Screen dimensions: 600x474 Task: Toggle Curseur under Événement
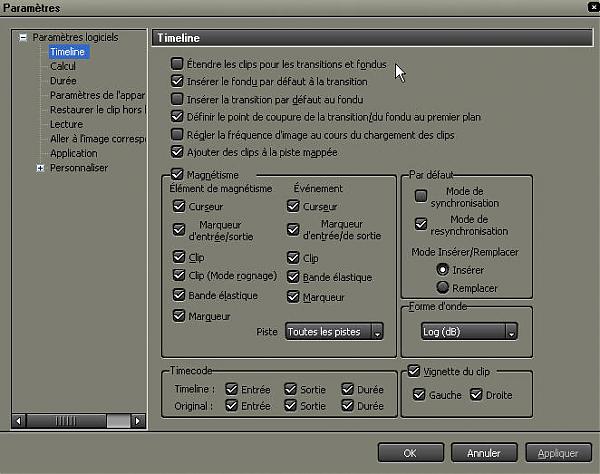(x=293, y=206)
